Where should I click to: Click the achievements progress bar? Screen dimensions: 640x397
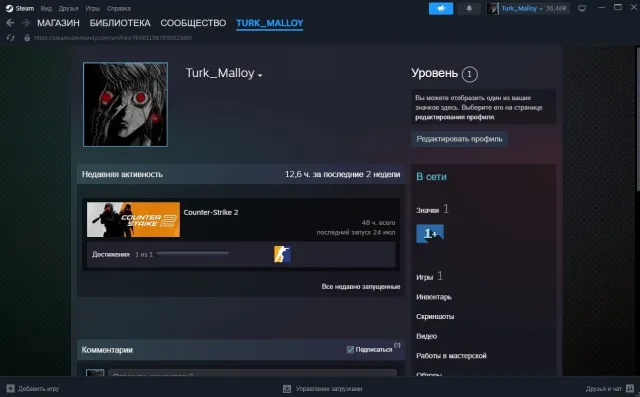pos(192,253)
